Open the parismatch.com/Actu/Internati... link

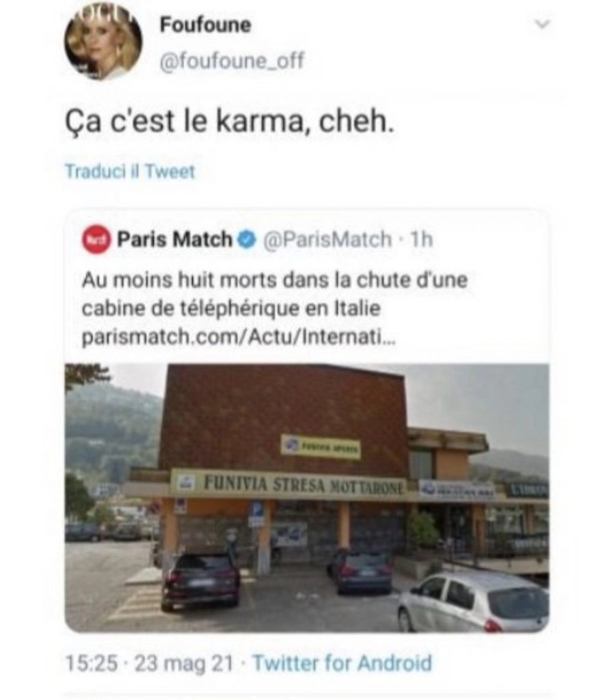(x=239, y=337)
